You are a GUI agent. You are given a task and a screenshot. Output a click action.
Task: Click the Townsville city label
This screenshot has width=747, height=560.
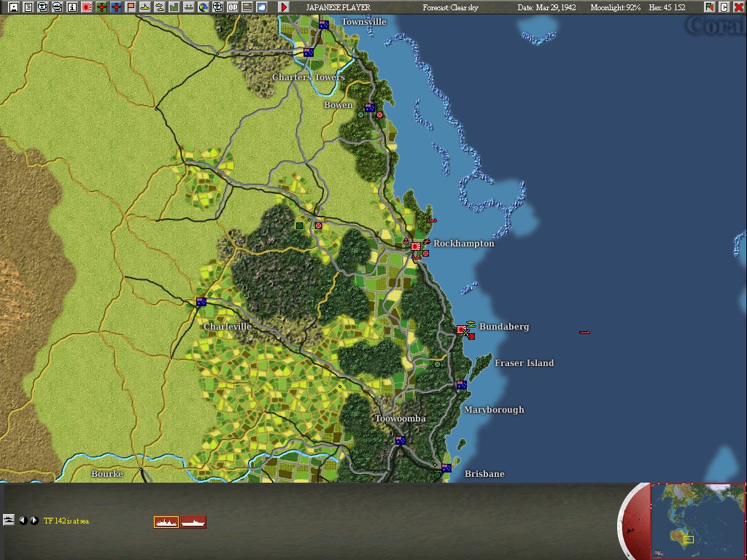click(364, 22)
